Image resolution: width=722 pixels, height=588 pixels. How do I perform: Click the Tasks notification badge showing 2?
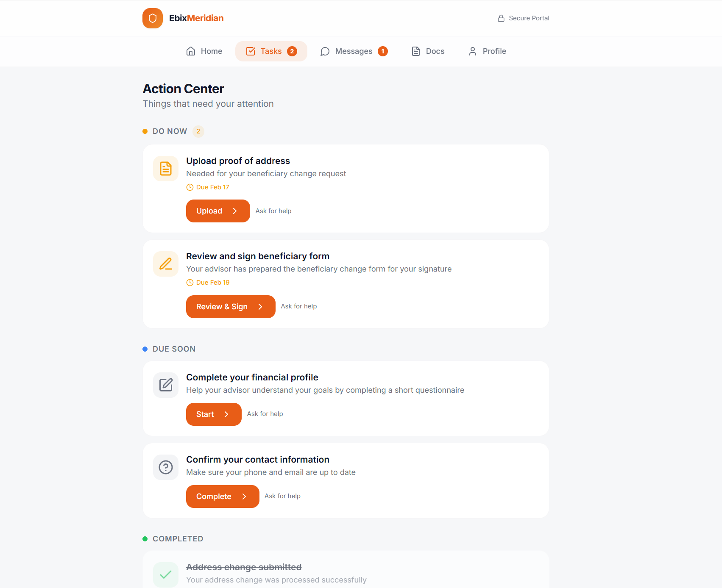pyautogui.click(x=292, y=51)
